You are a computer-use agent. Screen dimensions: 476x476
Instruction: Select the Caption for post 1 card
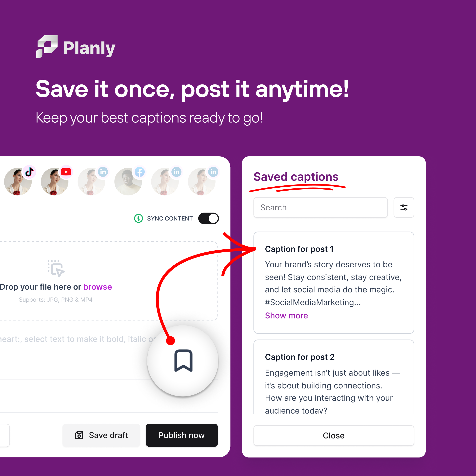tap(334, 283)
